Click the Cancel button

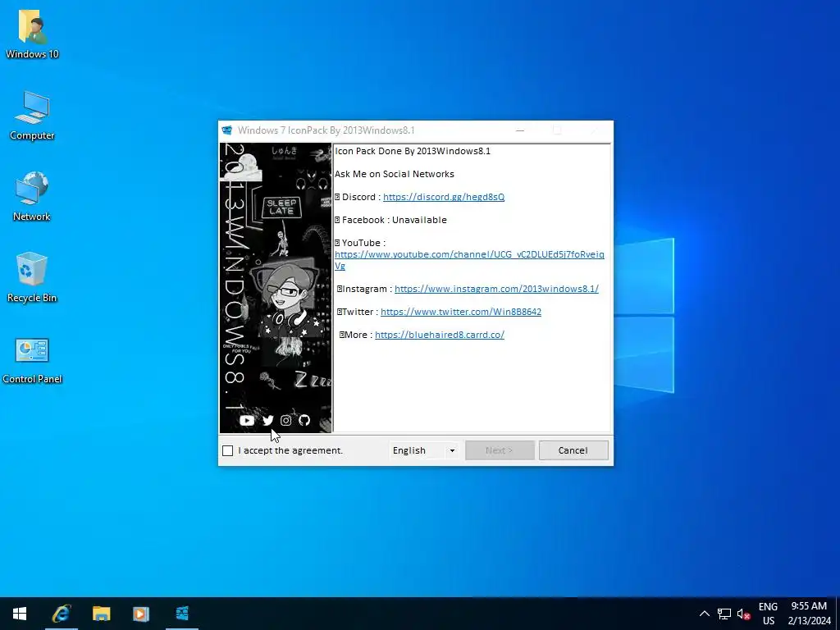point(573,450)
